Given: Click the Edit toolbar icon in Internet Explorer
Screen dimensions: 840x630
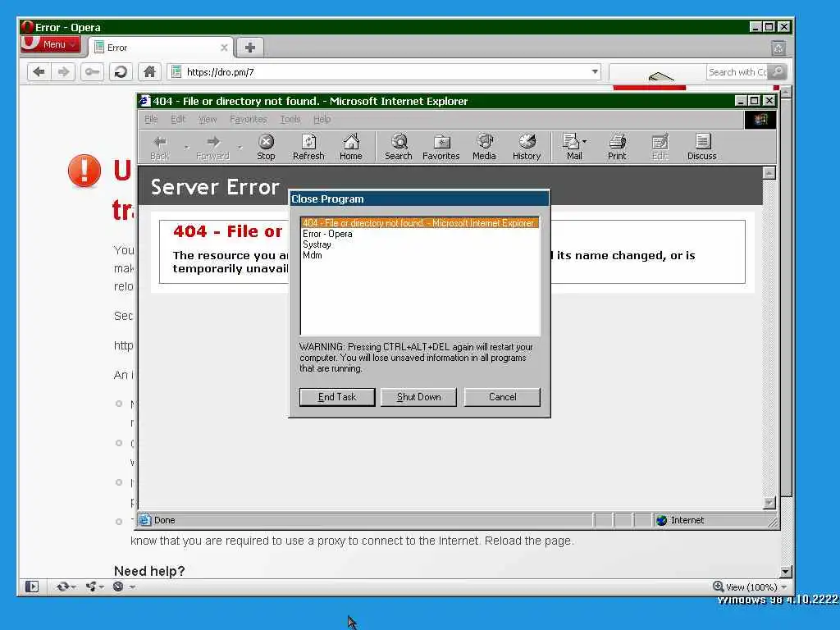Looking at the screenshot, I should 660,141.
